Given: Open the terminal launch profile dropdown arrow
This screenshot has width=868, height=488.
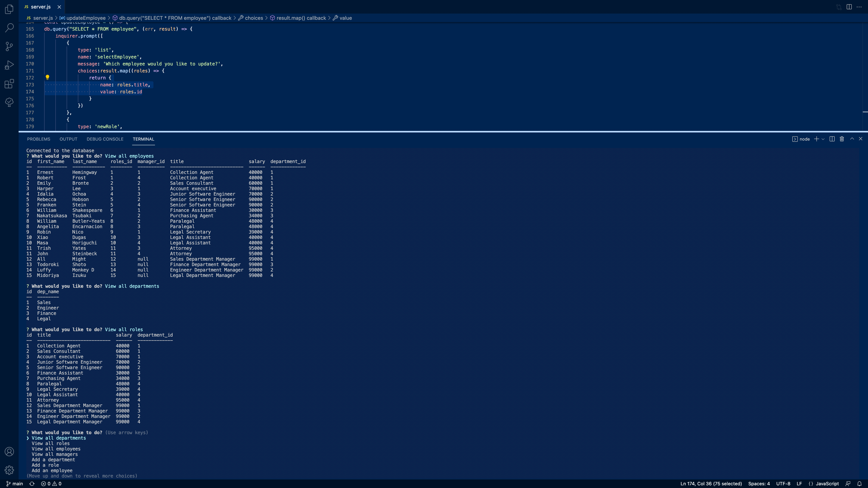Looking at the screenshot, I should point(823,139).
